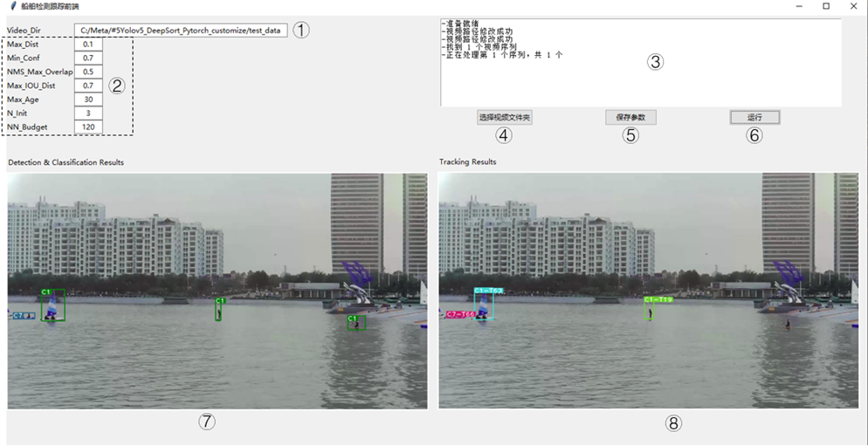868x446 pixels.
Task: Close the ship tracking application window
Action: click(853, 6)
